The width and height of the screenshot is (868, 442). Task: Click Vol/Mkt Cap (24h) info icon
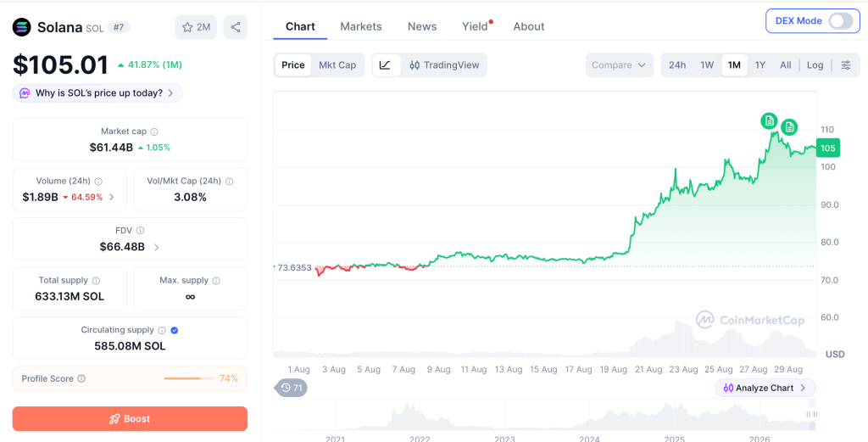pyautogui.click(x=229, y=181)
